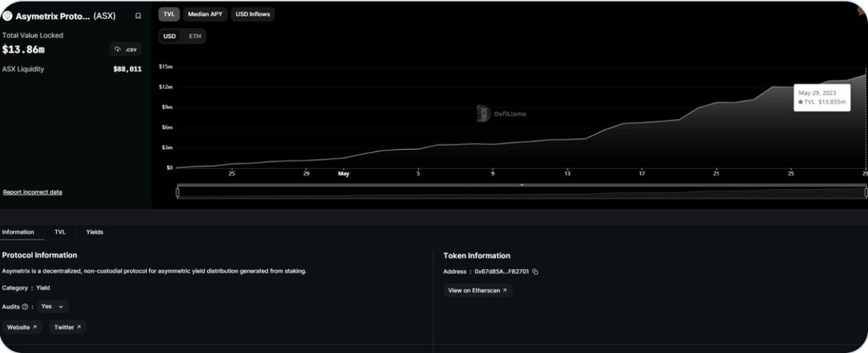Click the Asymetrix Protocol logo icon
The image size is (868, 353).
pyautogui.click(x=8, y=15)
